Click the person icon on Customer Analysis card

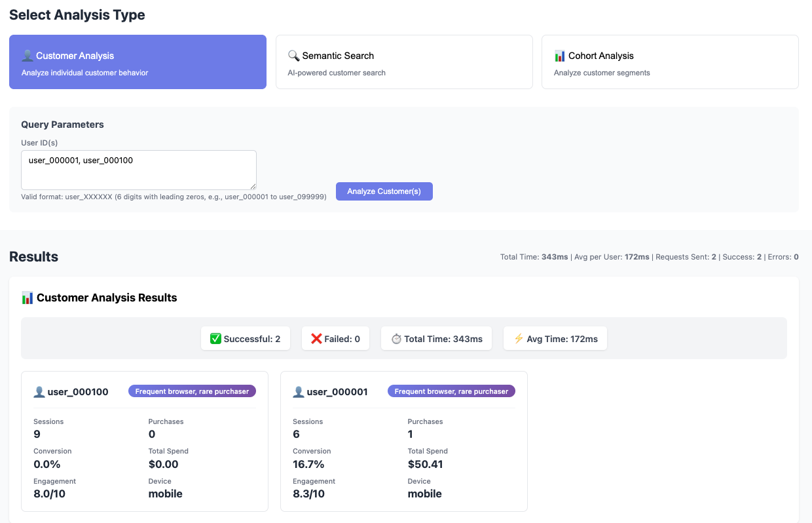coord(28,56)
